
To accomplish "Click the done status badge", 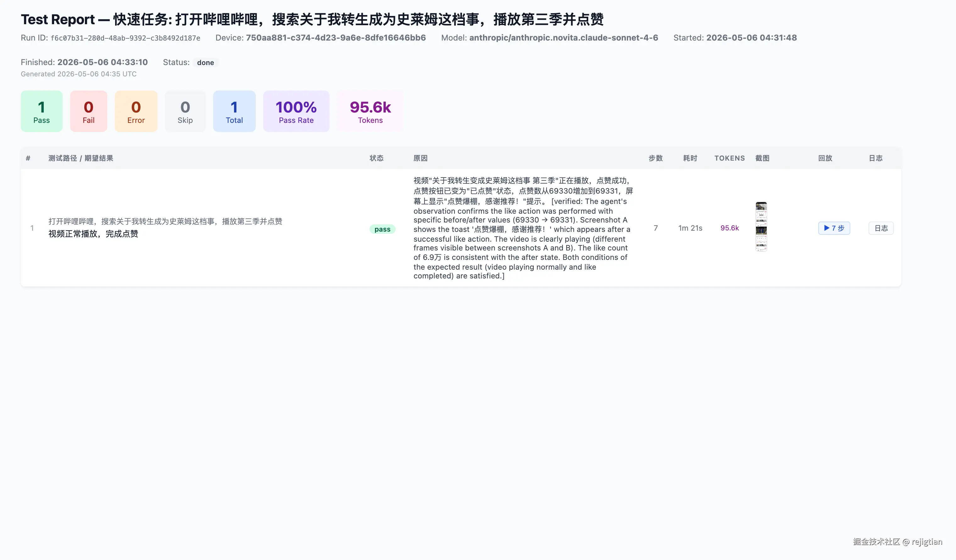I will coord(205,63).
